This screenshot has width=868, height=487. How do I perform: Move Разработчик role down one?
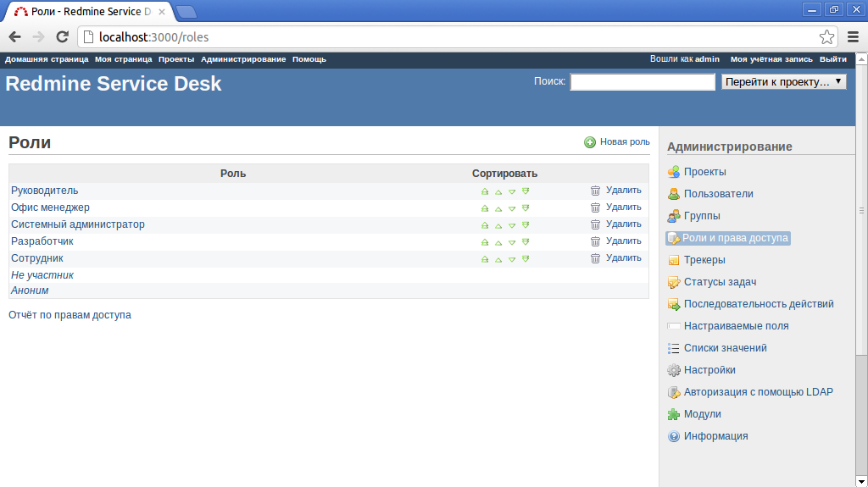tap(512, 242)
